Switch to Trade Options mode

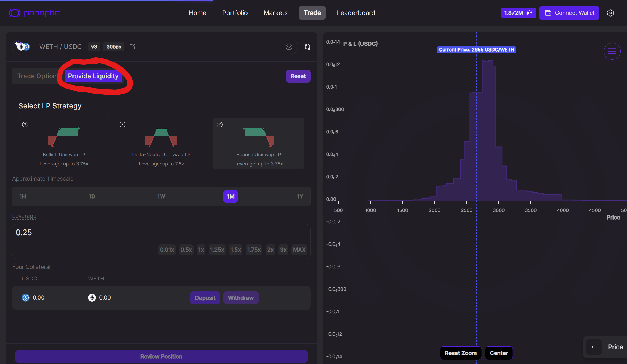point(37,76)
